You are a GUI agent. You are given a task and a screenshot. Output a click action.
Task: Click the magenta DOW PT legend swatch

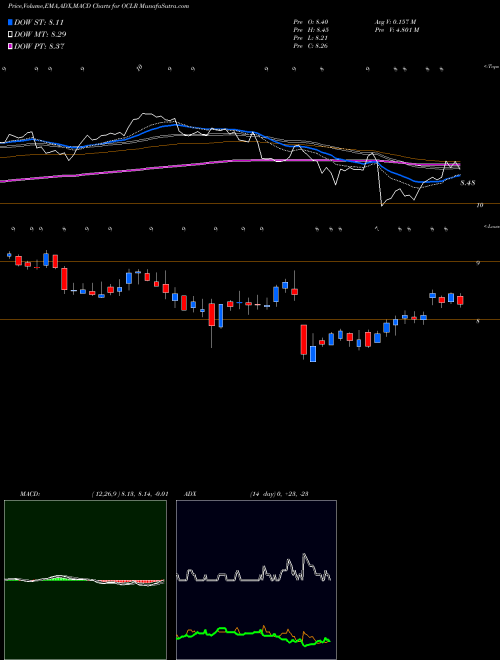[x=11, y=46]
